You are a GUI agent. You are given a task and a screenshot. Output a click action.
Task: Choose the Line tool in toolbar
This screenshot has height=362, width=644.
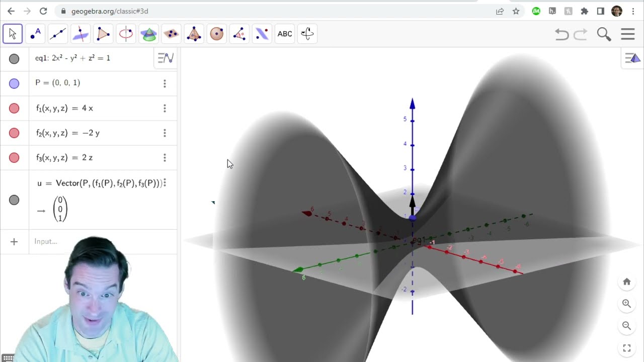tap(58, 34)
